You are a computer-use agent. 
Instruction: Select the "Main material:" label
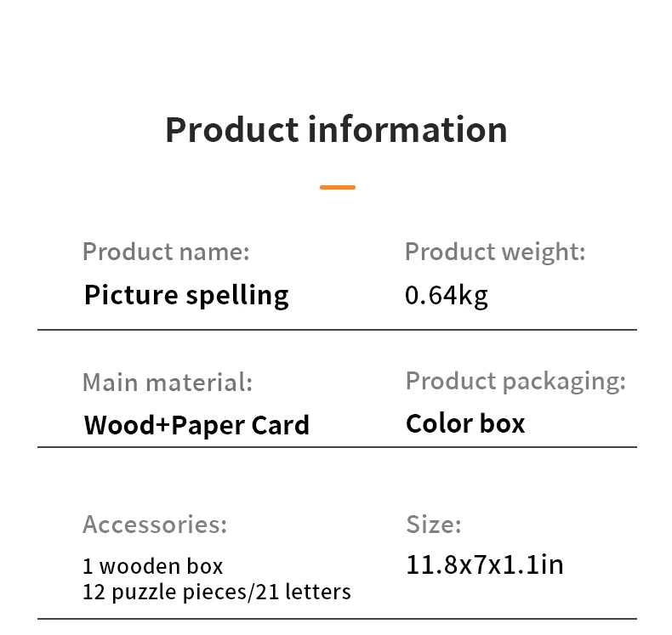[x=168, y=382]
